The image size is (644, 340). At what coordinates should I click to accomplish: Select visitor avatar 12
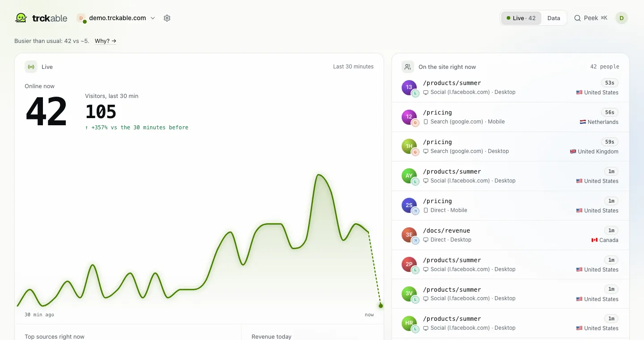[409, 117]
